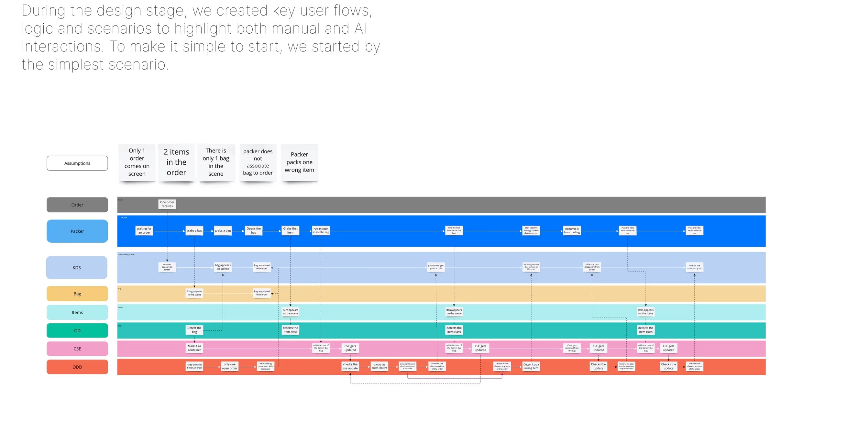This screenshot has width=868, height=421.
Task: Select the green OD lane label
Action: pos(77,331)
